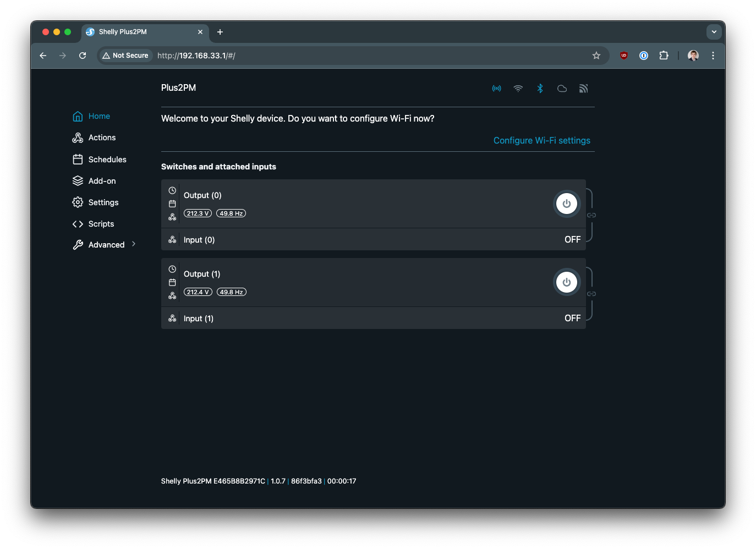Click the 212.3 V voltage badge
Image resolution: width=756 pixels, height=549 pixels.
(198, 213)
